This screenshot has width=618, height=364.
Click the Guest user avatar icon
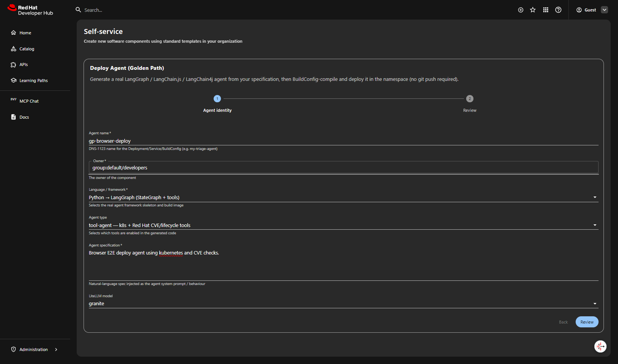point(579,10)
